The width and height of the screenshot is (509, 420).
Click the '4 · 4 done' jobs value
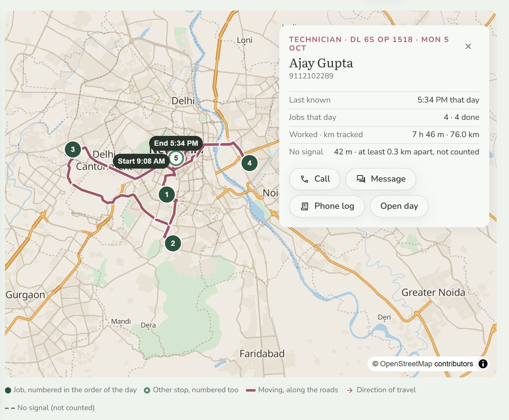461,117
